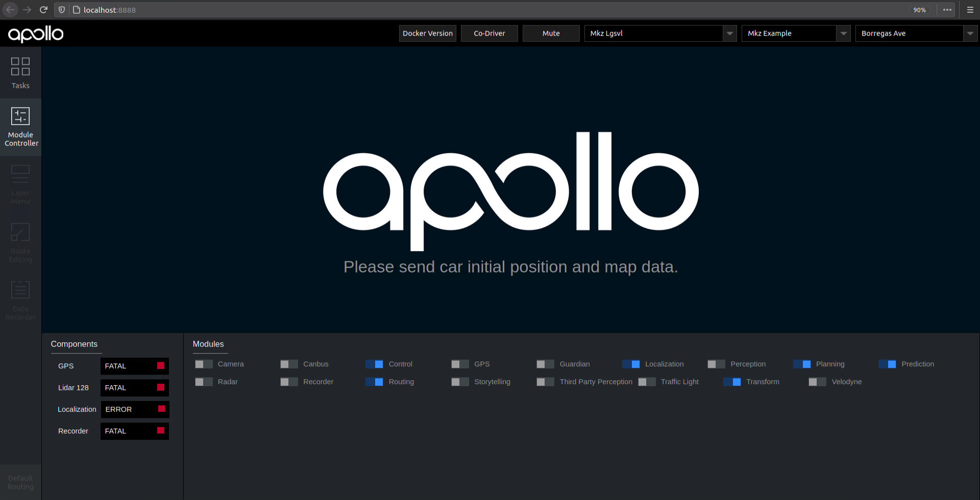Viewport: 980px width, 500px height.
Task: Disable the Control module switch
Action: click(x=374, y=364)
